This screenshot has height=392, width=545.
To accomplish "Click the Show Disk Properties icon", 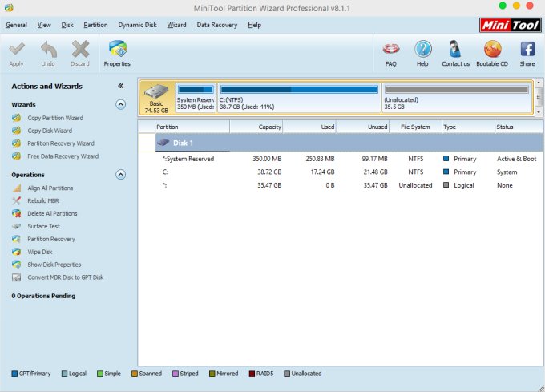I will tap(16, 265).
